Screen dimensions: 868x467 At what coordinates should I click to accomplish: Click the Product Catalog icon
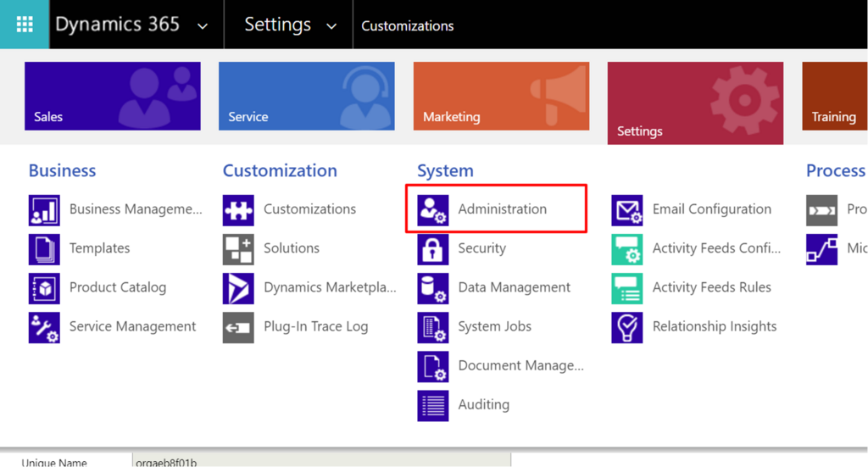pos(44,288)
